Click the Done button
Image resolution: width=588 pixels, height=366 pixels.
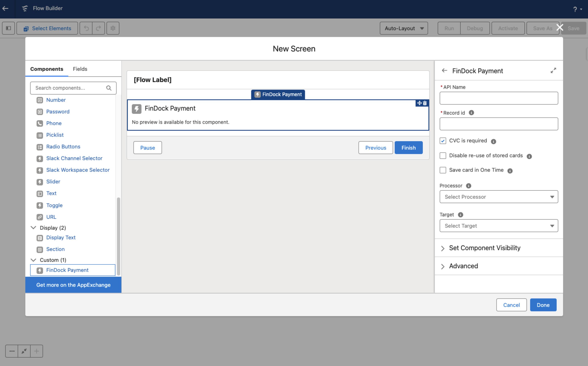tap(543, 305)
